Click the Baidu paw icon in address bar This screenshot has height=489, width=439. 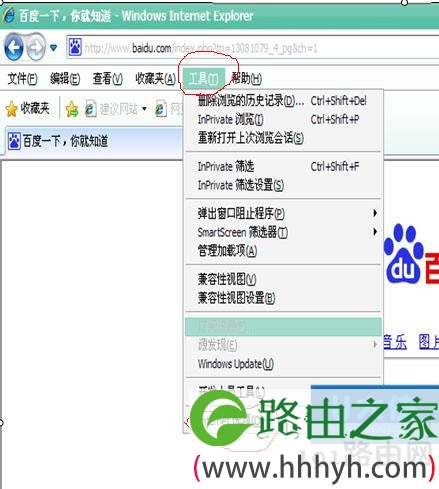coord(75,47)
